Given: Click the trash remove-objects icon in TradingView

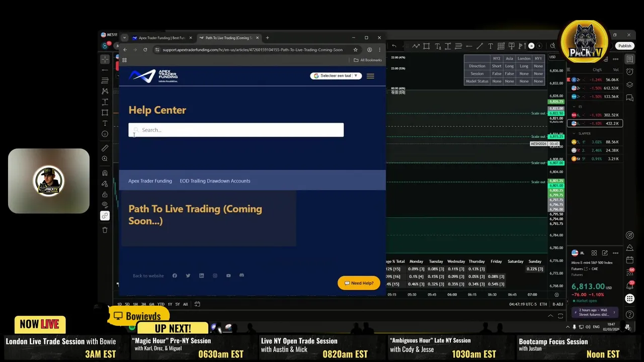Looking at the screenshot, I should coord(105,230).
